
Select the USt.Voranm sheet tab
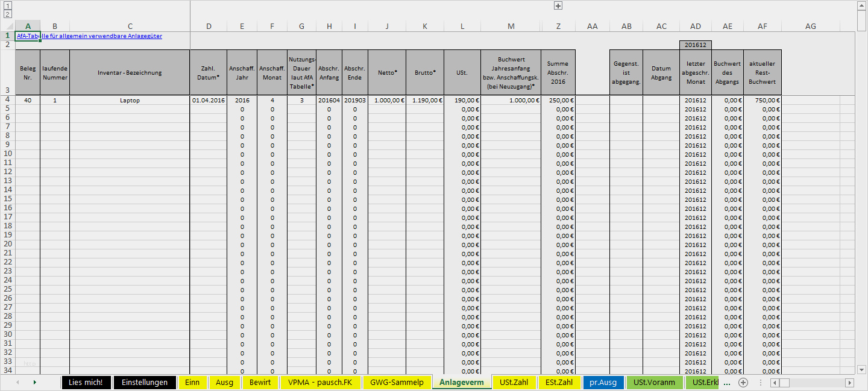[654, 383]
